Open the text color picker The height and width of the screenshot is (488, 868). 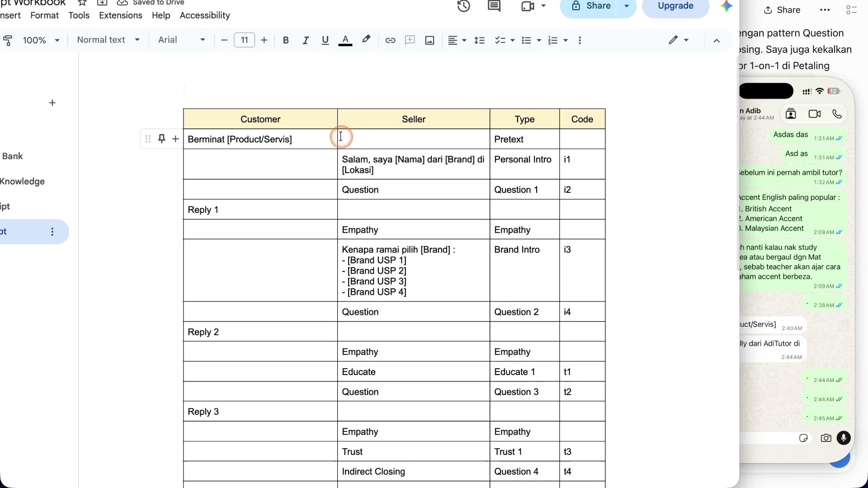tap(345, 40)
